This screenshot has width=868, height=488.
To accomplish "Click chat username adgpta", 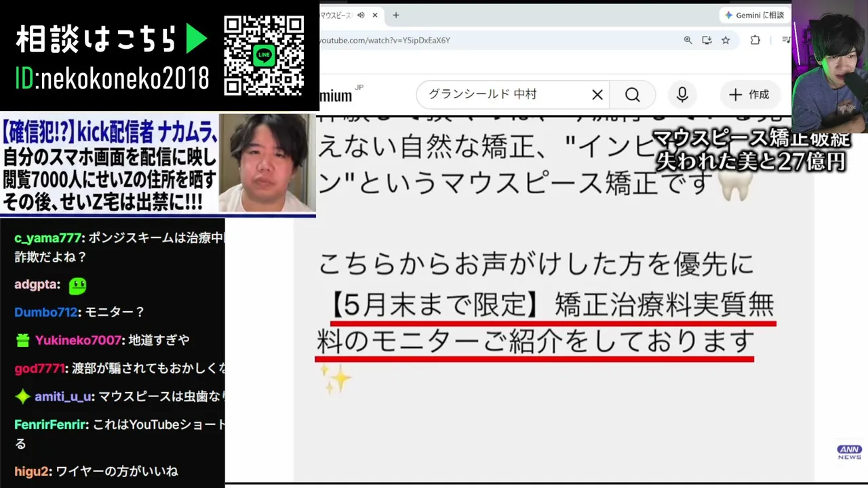I will pos(37,285).
